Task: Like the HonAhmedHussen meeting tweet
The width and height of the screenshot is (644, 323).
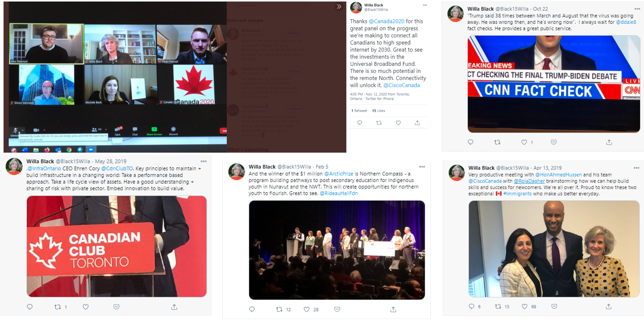Action: tap(525, 306)
